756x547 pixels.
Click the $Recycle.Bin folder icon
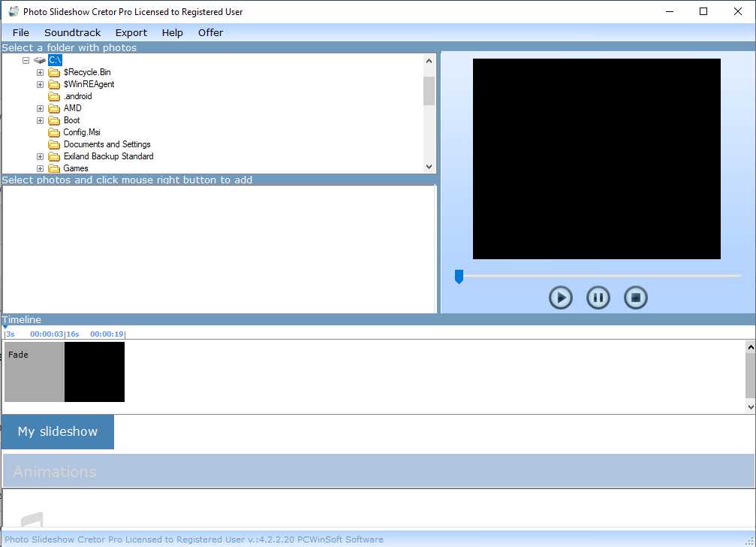(x=54, y=72)
